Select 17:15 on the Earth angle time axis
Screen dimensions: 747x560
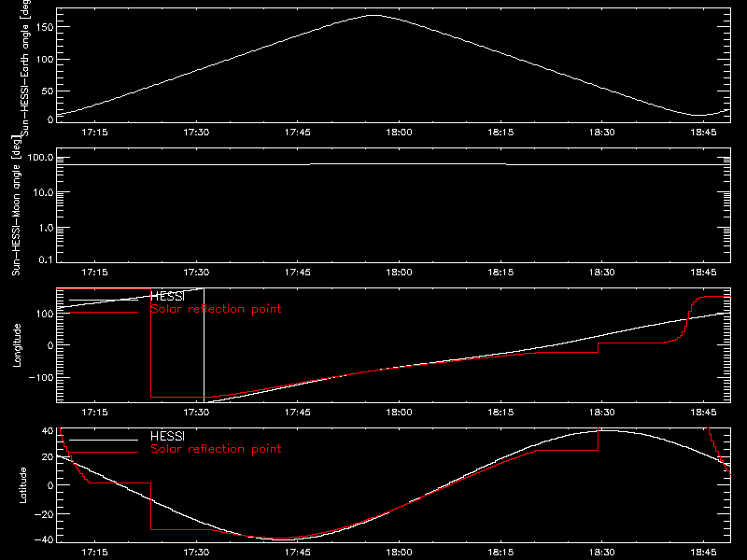pos(94,132)
